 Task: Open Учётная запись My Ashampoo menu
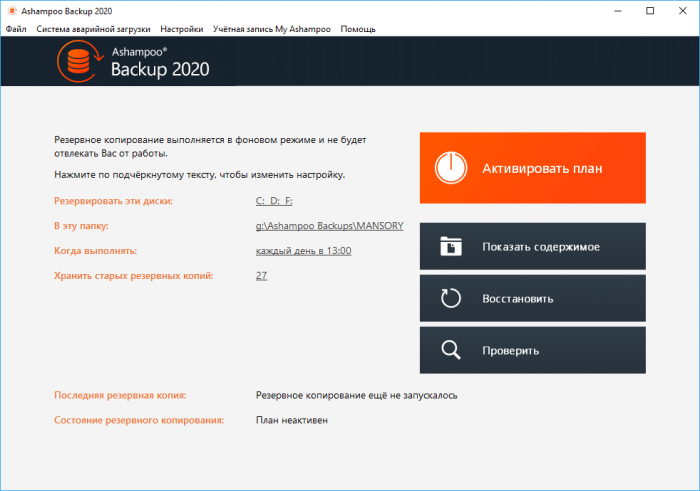[271, 29]
